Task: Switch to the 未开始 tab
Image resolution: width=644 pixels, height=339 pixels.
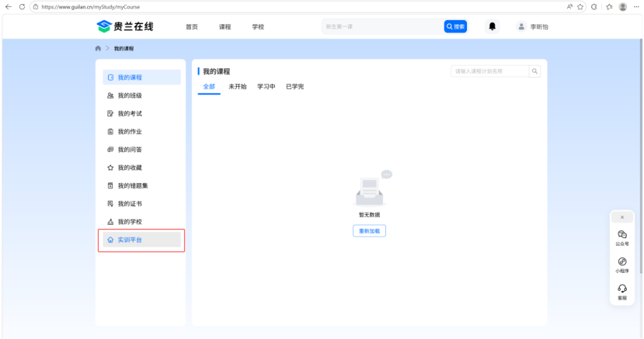Action: (x=238, y=86)
